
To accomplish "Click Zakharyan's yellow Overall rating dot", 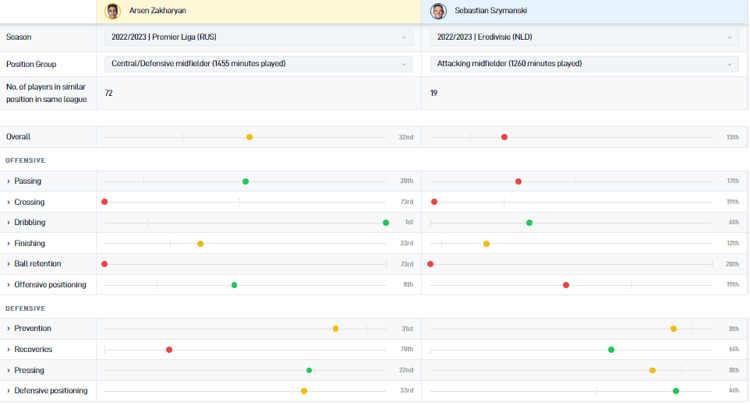I will point(249,137).
